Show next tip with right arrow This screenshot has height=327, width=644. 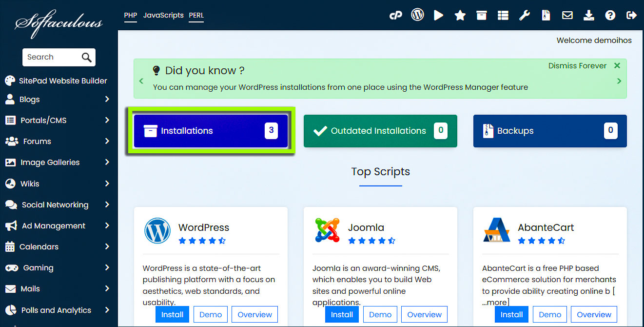[x=619, y=81]
